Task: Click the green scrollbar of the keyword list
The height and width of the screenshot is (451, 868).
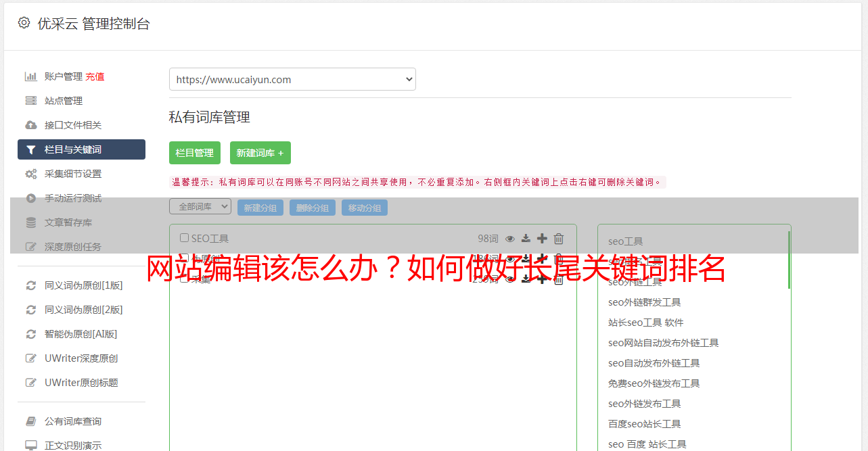Action: coord(789,260)
